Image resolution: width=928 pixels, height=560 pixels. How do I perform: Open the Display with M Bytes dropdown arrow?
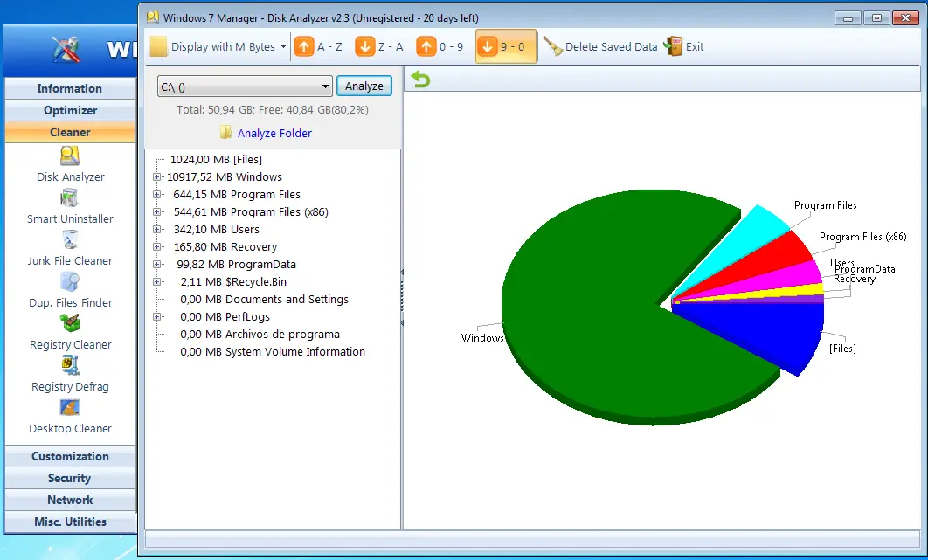pyautogui.click(x=283, y=47)
